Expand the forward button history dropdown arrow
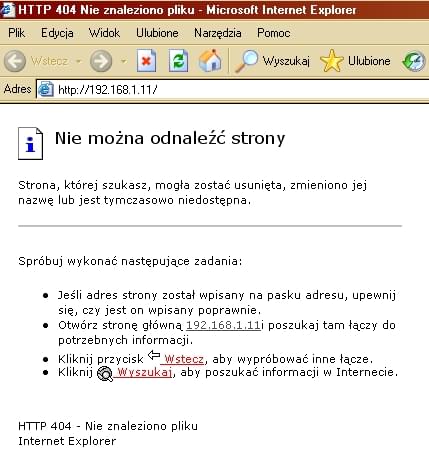The width and height of the screenshot is (429, 454). [124, 61]
